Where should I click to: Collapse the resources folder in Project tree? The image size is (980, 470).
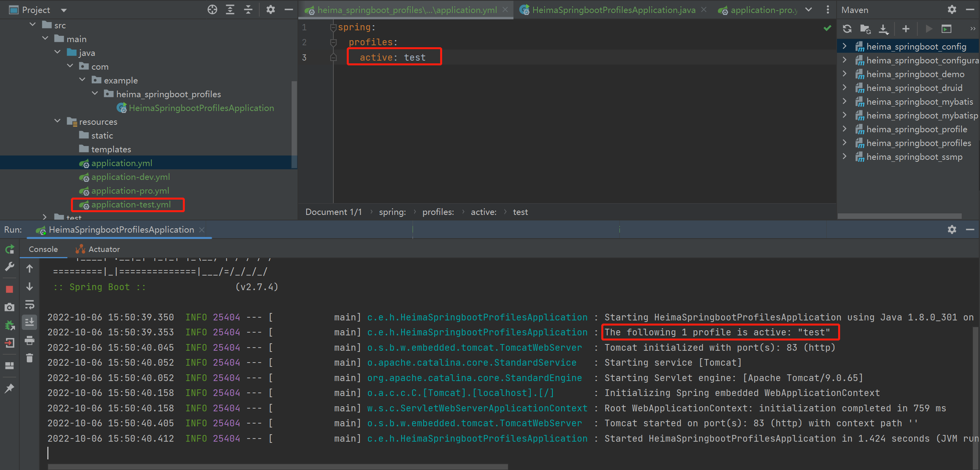[58, 121]
